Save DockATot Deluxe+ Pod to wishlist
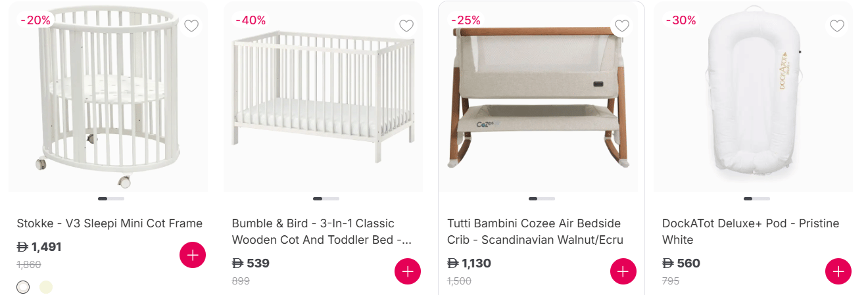The image size is (868, 295). click(x=837, y=26)
